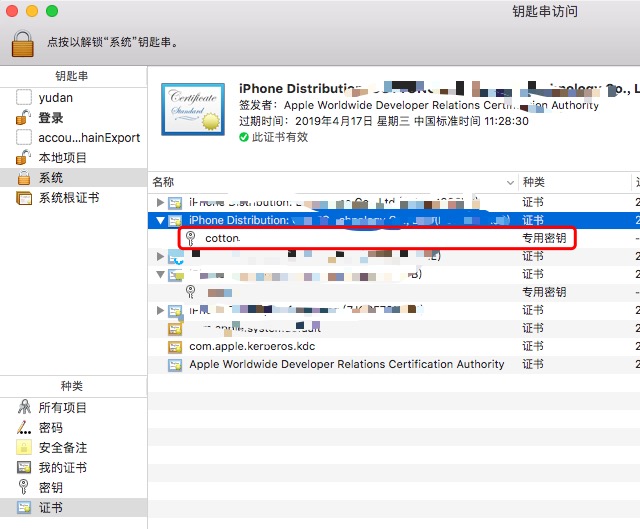Select Apple Worldwide Developer Relations Certification Authority row
The width and height of the screenshot is (640, 529).
pos(394,364)
